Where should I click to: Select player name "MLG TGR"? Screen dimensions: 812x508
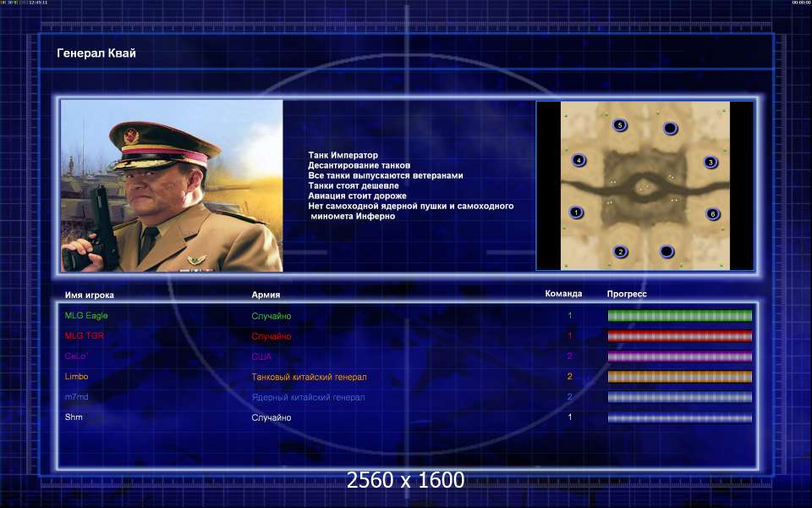click(84, 335)
